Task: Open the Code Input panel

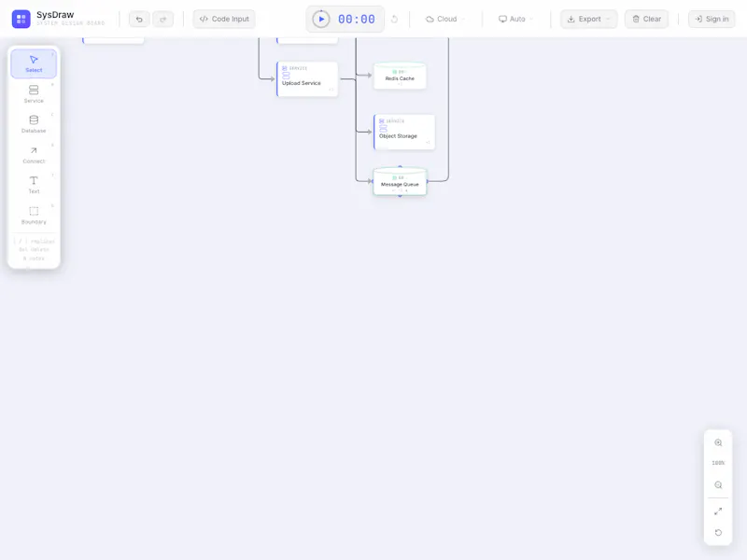Action: (224, 19)
